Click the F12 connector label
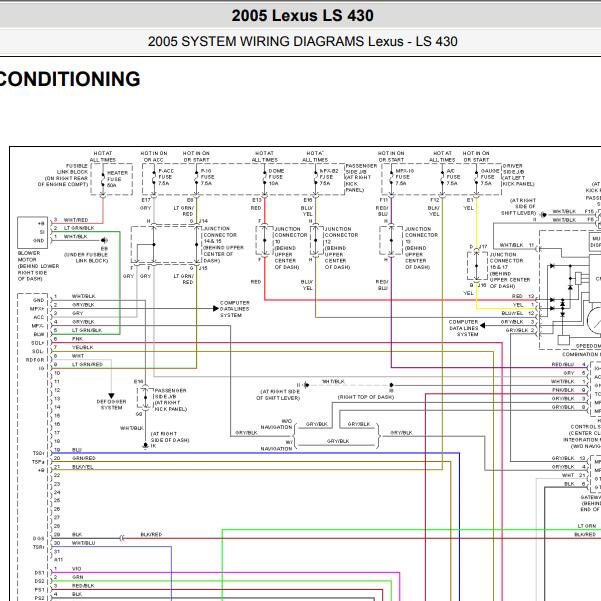This screenshot has height=601, width=601. pyautogui.click(x=435, y=200)
